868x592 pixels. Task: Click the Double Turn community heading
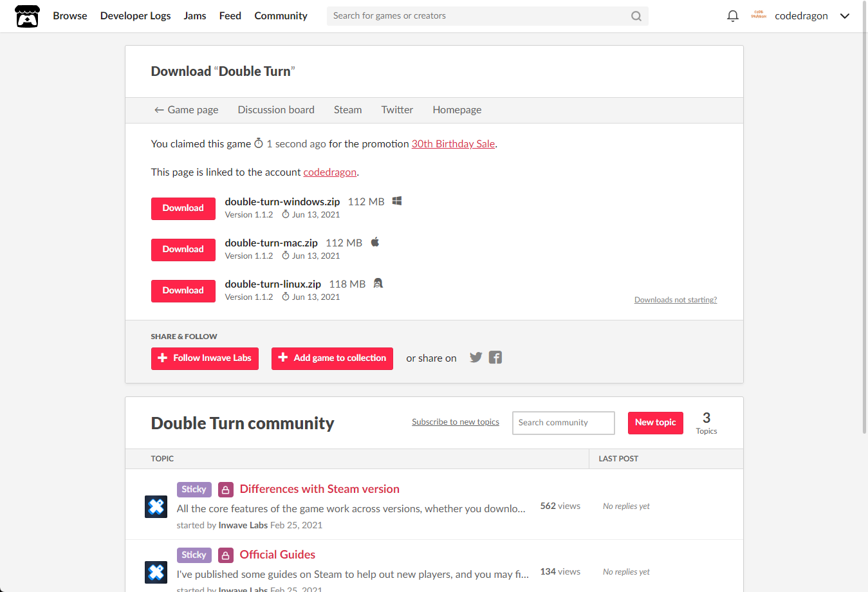click(x=243, y=423)
